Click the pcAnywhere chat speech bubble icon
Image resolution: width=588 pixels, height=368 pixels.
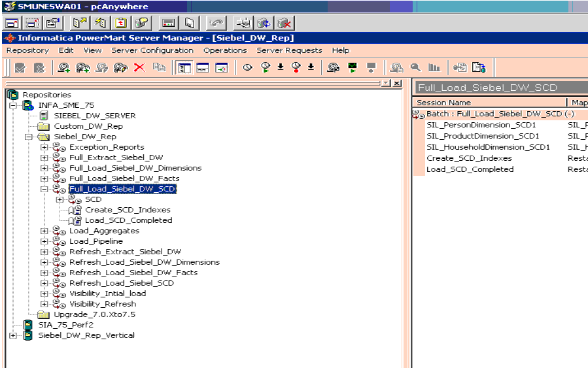(141, 24)
